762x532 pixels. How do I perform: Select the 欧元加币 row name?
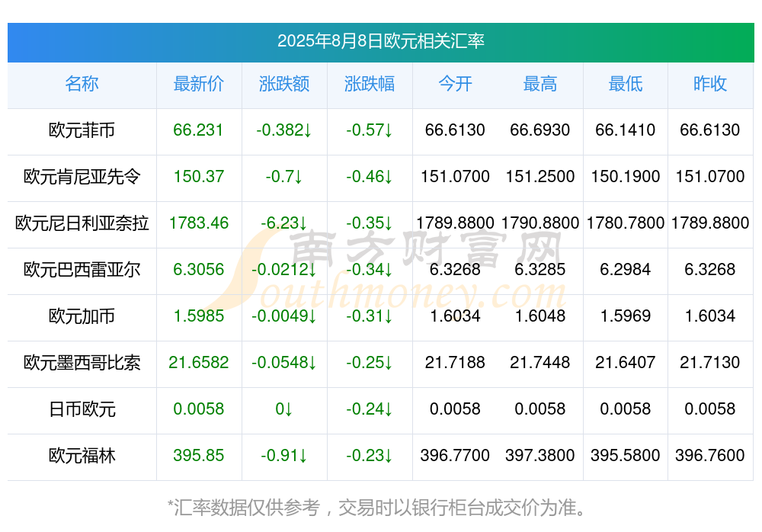click(82, 316)
